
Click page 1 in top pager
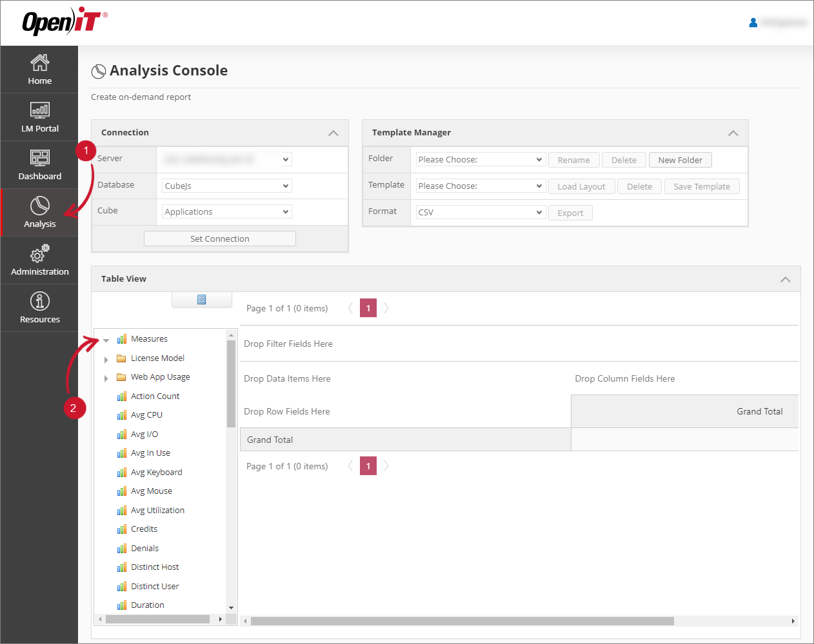tap(368, 308)
